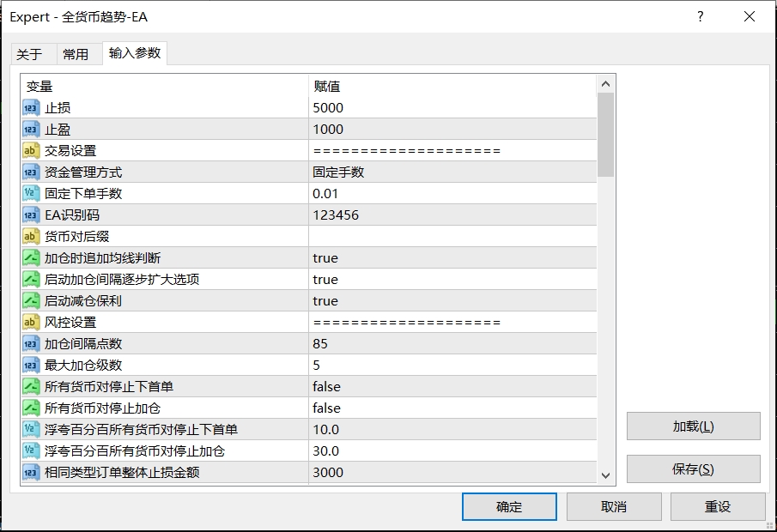
Task: Switch to the 常用 tab
Action: click(76, 53)
